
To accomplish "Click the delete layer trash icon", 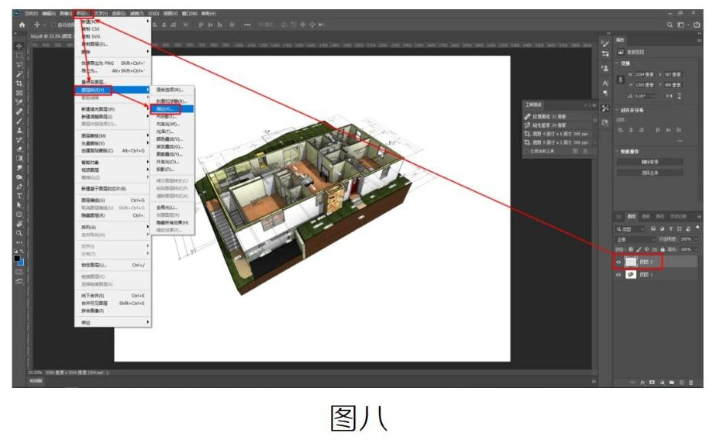I will [691, 383].
